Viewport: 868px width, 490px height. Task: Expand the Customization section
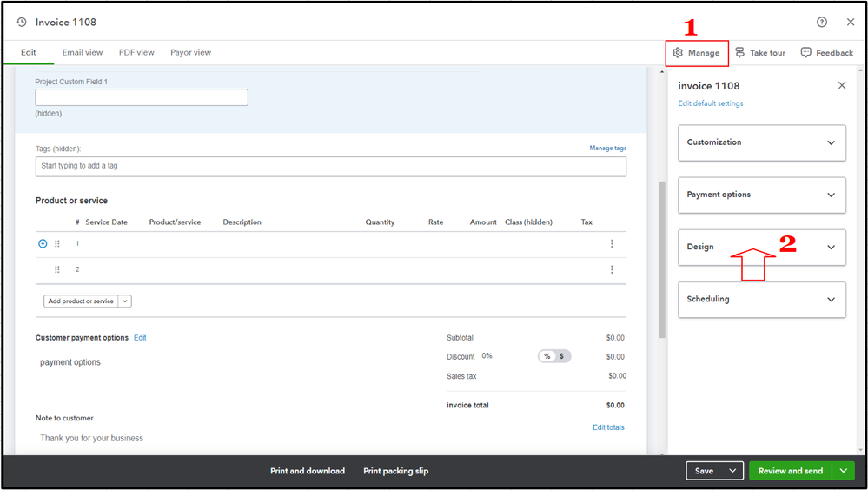pyautogui.click(x=762, y=142)
